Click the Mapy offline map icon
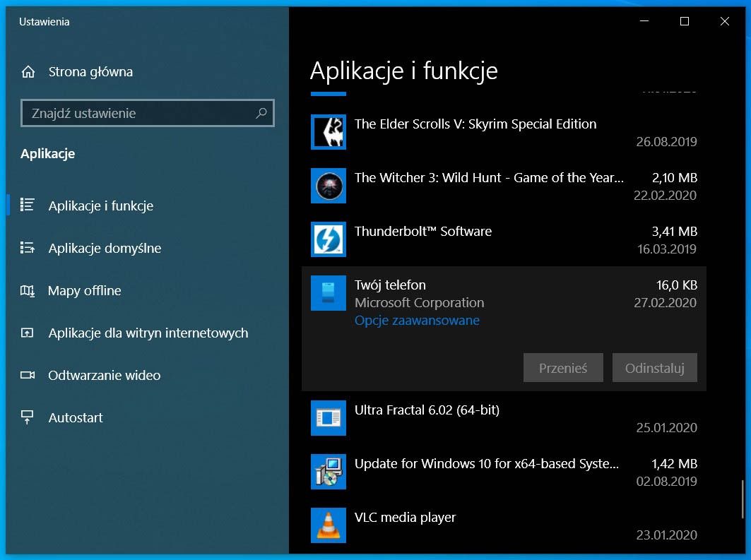Image resolution: width=751 pixels, height=560 pixels. click(x=28, y=290)
